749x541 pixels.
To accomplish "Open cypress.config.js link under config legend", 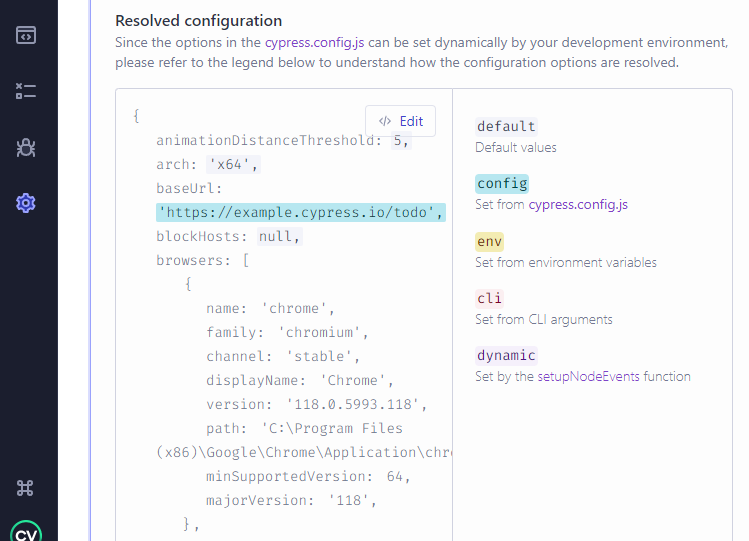I will click(x=578, y=204).
